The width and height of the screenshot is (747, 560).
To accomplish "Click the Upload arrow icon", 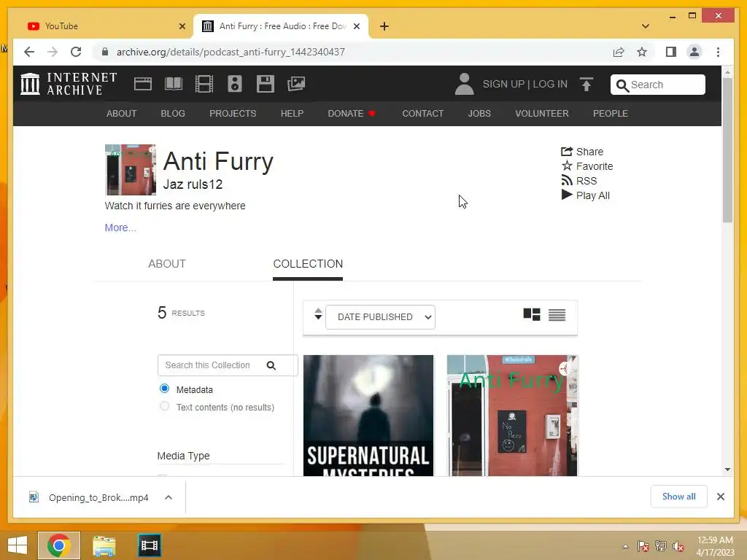I will (x=587, y=85).
